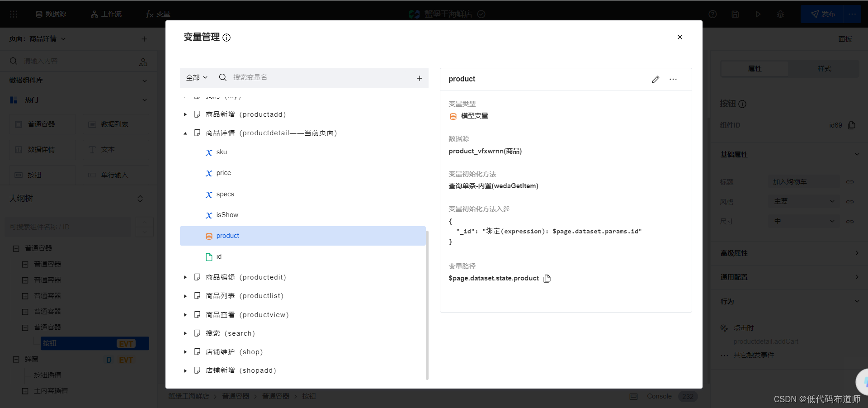Open the more options ellipsis for product

click(x=673, y=79)
